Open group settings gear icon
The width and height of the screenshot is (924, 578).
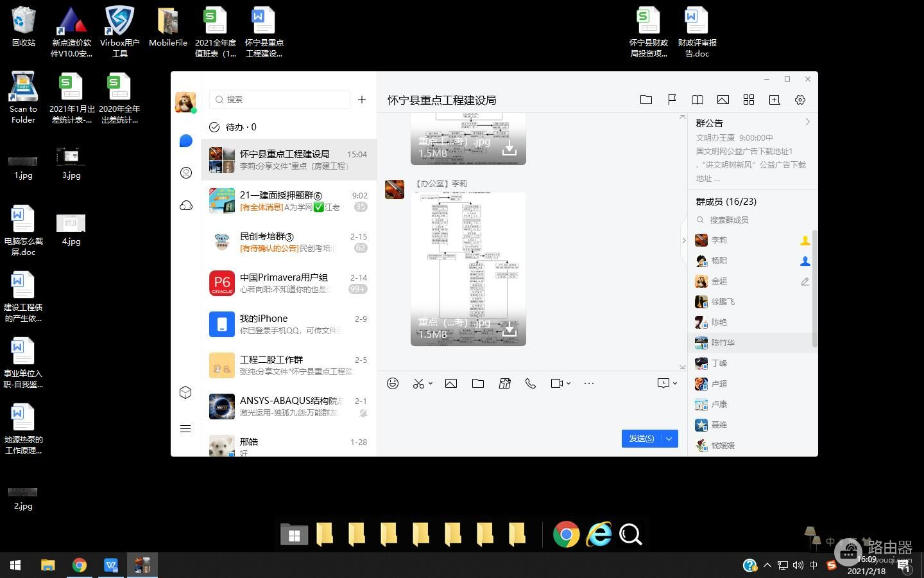click(800, 100)
